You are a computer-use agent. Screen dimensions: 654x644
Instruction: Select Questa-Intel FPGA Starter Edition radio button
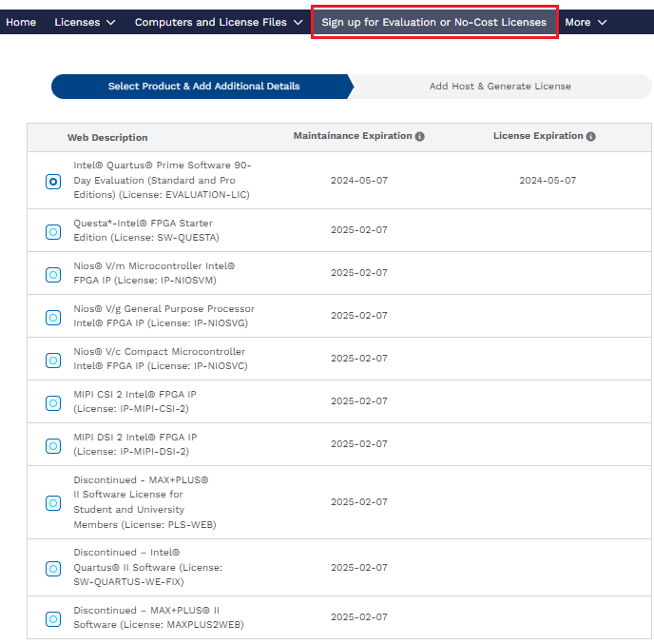point(53,232)
